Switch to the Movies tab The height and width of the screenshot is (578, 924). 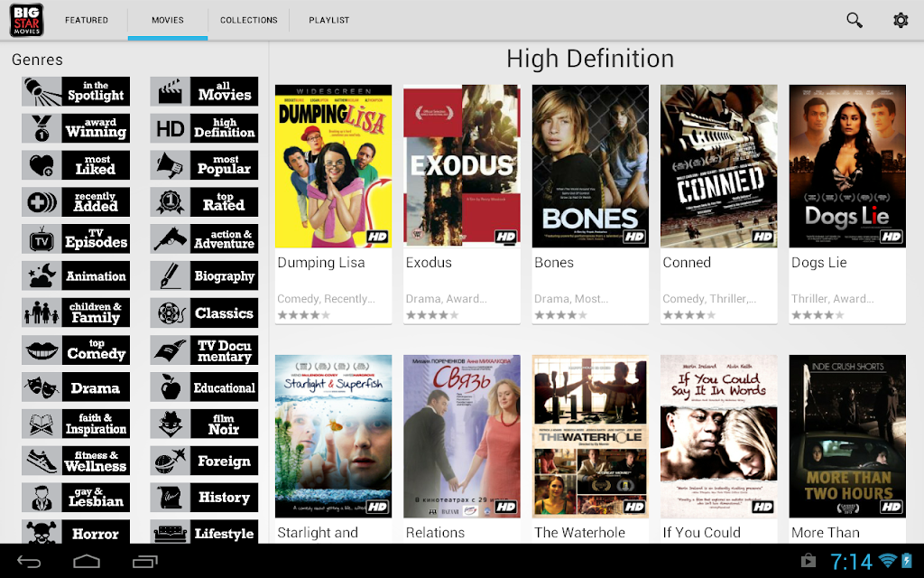pos(167,20)
